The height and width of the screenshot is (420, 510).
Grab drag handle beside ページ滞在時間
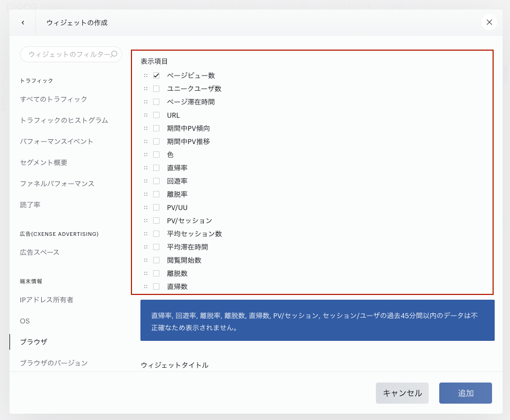pyautogui.click(x=146, y=102)
